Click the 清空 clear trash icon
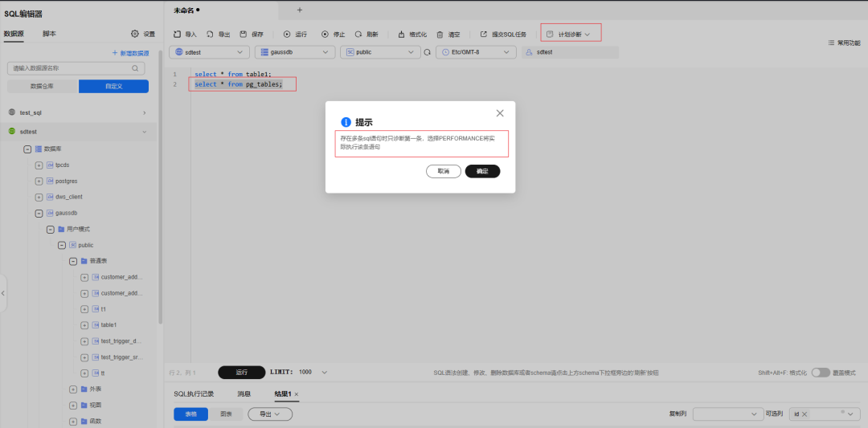The height and width of the screenshot is (428, 868). point(440,34)
